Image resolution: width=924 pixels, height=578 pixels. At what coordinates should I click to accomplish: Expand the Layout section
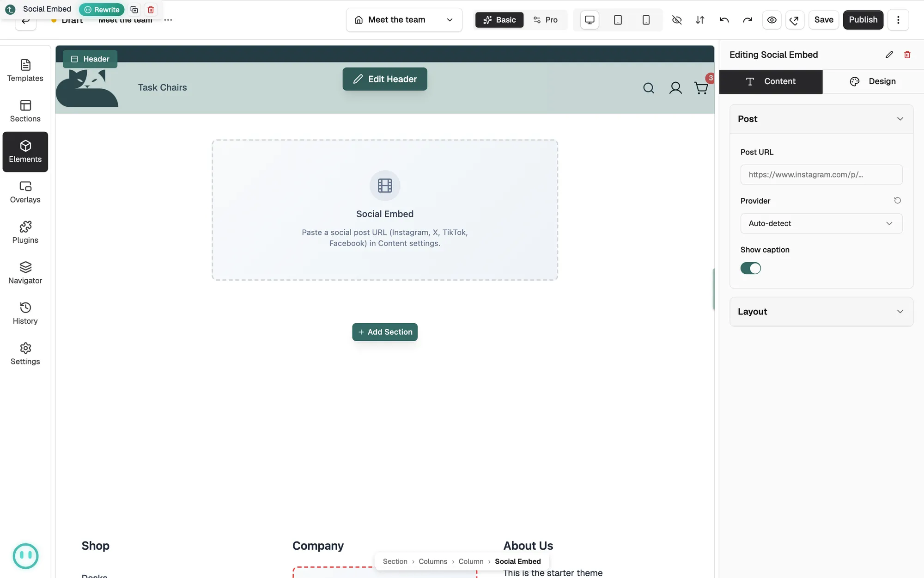821,312
